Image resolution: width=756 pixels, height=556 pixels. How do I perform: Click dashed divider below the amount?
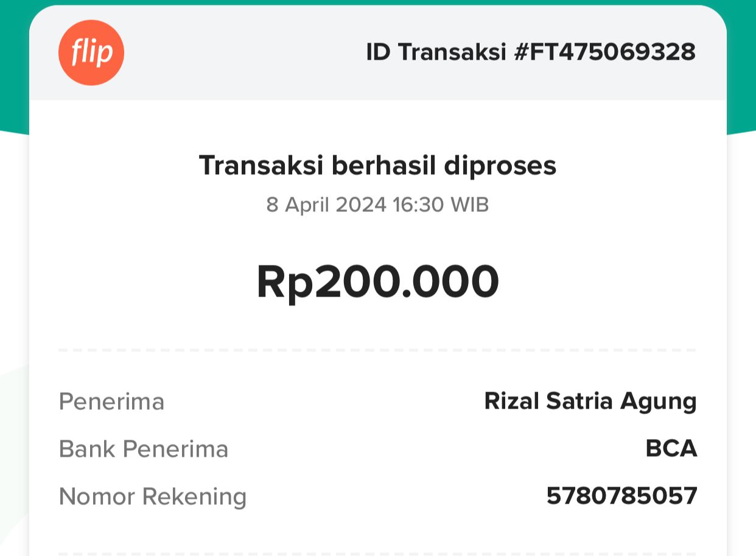(377, 350)
